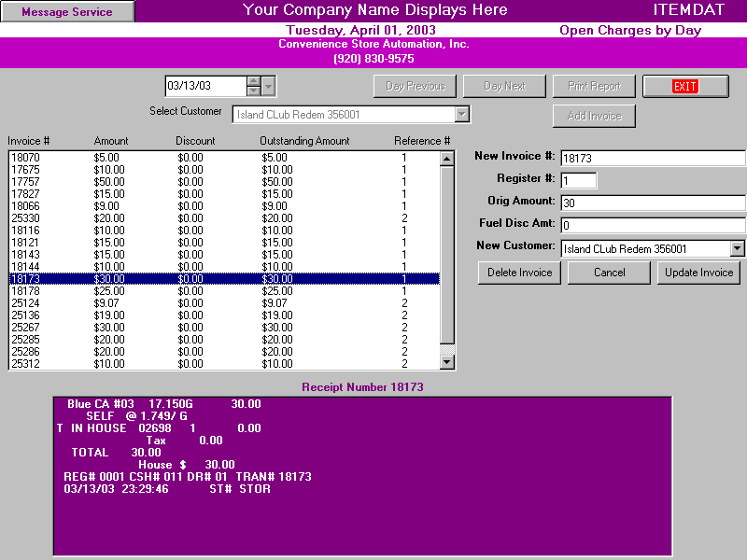Click the Fuel Disc Amt field

652,224
